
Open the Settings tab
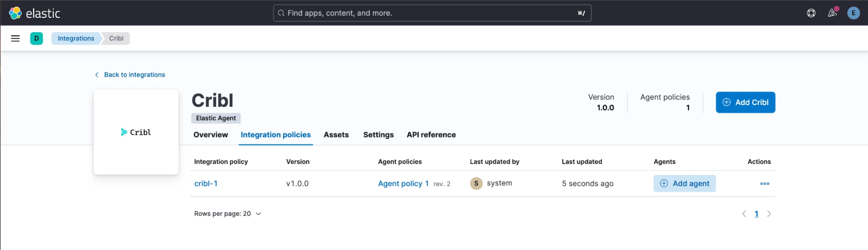(x=378, y=135)
